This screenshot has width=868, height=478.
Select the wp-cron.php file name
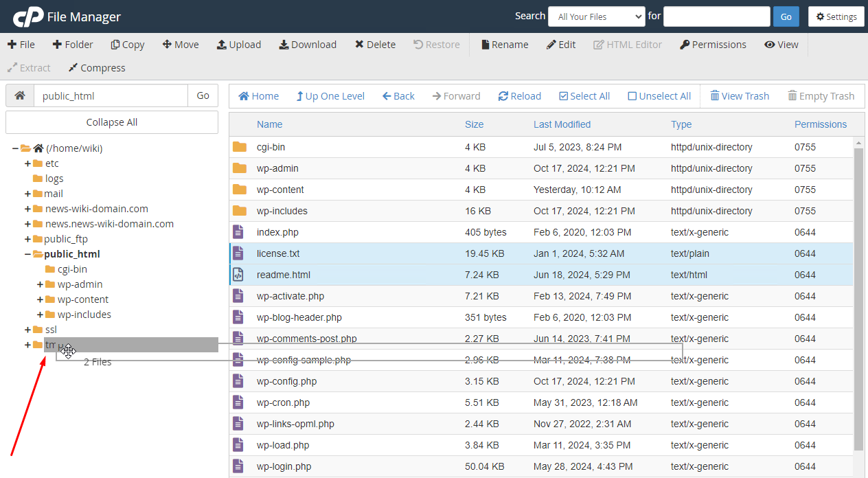click(284, 402)
